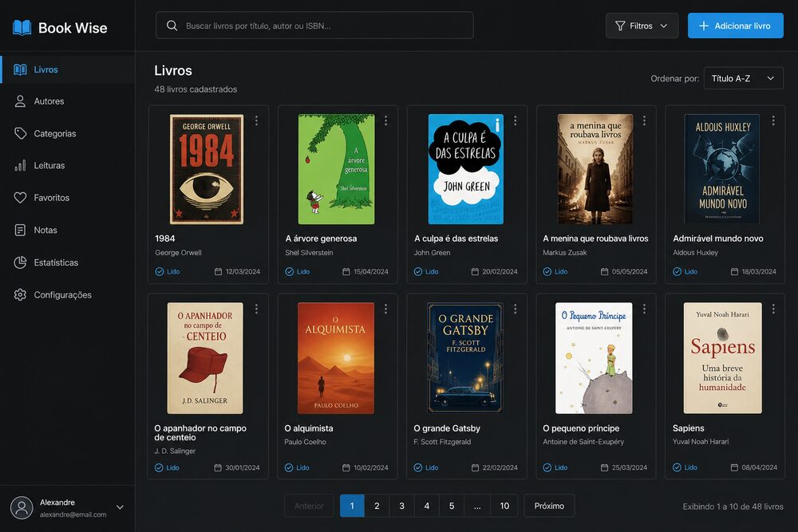Click the calendar icon beside 20/02/2024
This screenshot has width=798, height=532.
[x=475, y=272]
